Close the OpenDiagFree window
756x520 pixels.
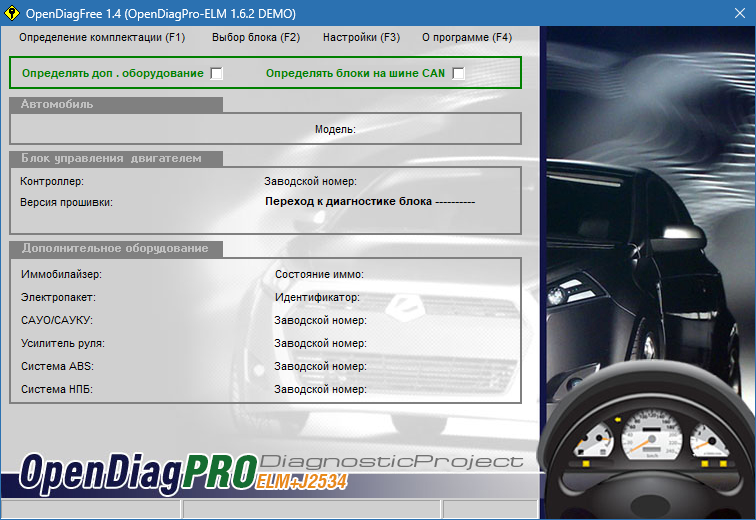click(x=740, y=13)
